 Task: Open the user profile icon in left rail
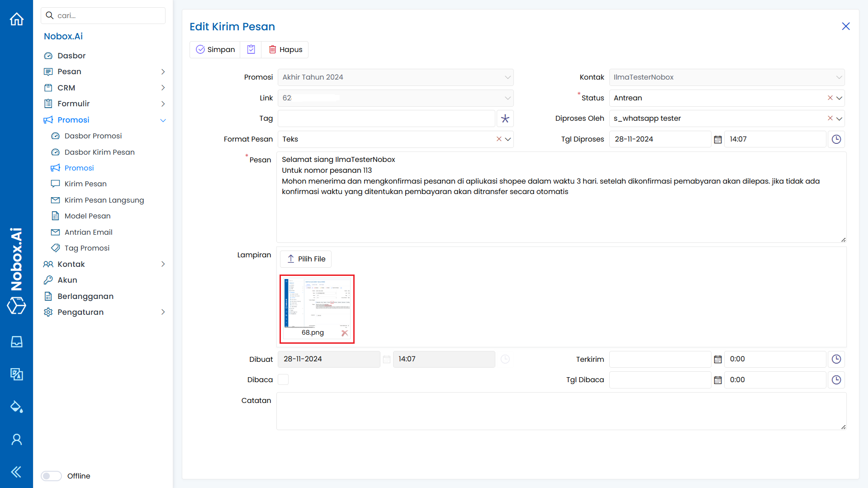16,439
